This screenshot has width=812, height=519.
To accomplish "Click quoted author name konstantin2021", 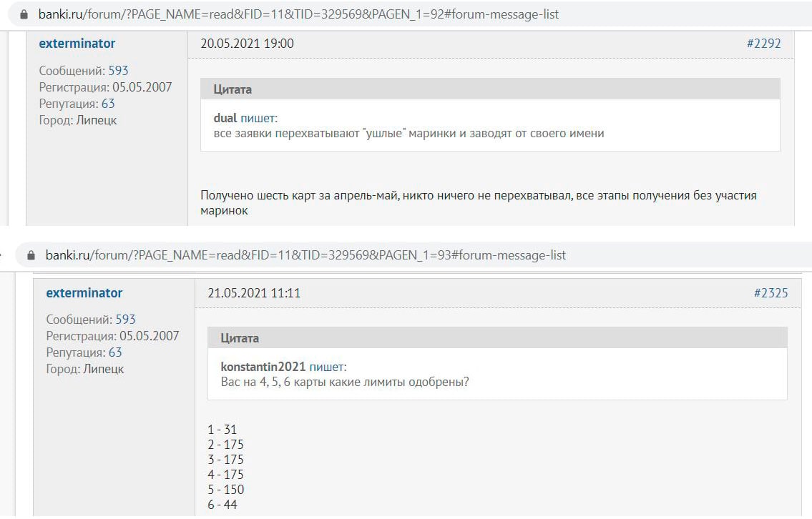I will click(263, 367).
